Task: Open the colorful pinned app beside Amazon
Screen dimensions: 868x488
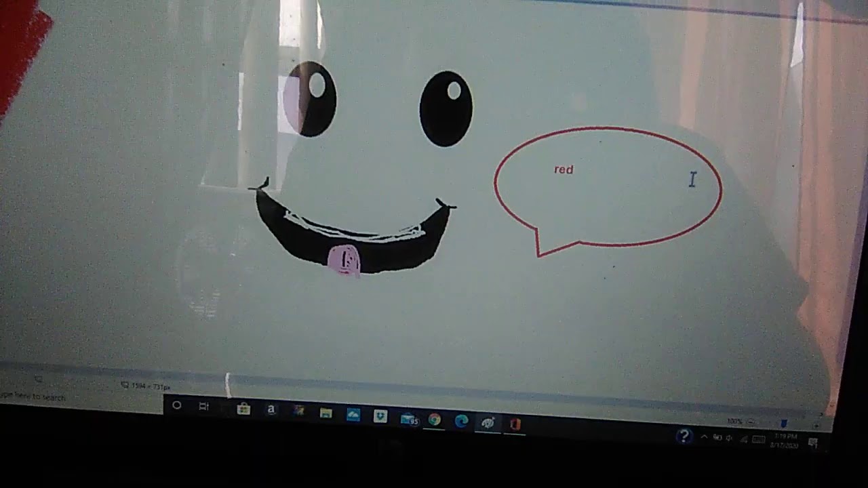Action: click(298, 411)
